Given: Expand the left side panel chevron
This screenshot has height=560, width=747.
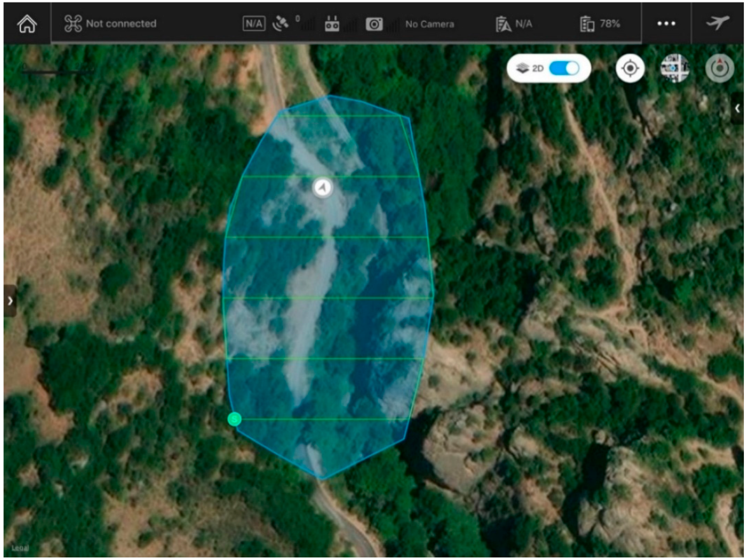Looking at the screenshot, I should 10,302.
